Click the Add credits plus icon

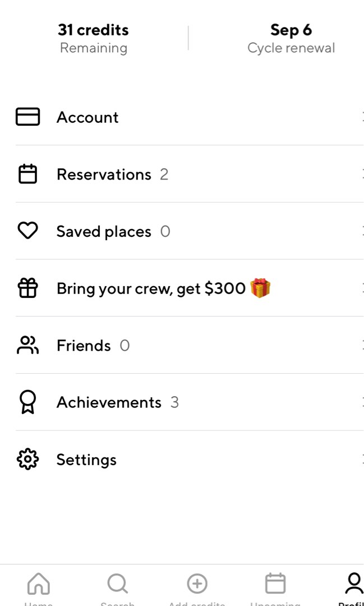coord(197,584)
